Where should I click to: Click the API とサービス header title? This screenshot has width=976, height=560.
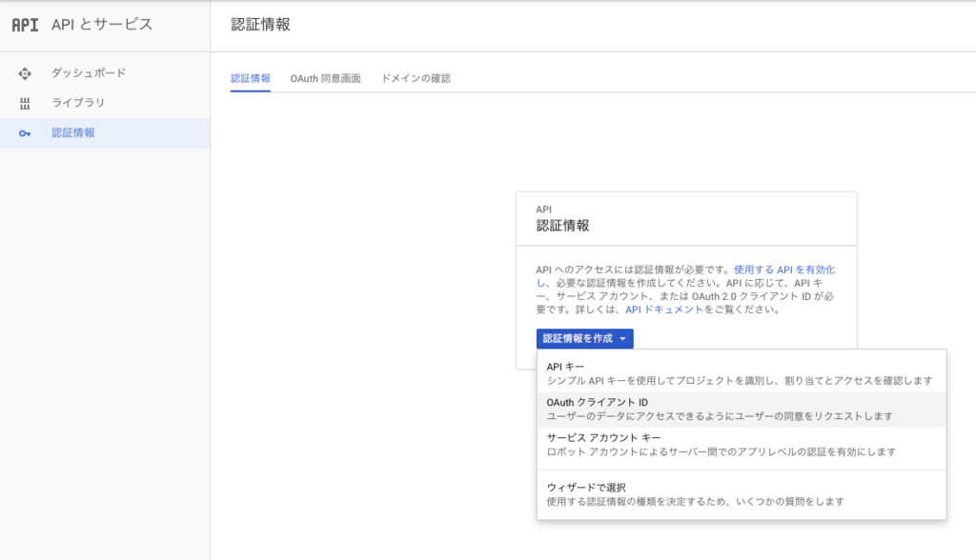coord(102,24)
